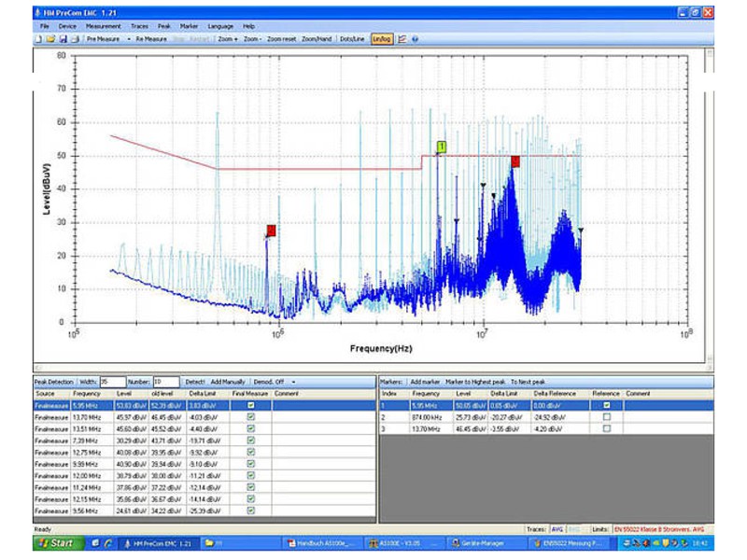Open the Marker menu
This screenshot has width=747, height=560.
(189, 26)
